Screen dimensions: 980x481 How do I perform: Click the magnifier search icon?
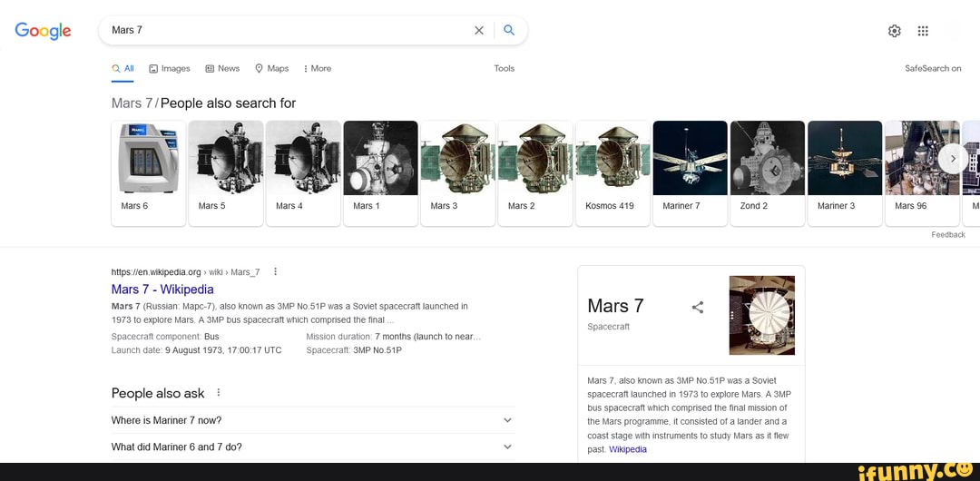pos(509,30)
